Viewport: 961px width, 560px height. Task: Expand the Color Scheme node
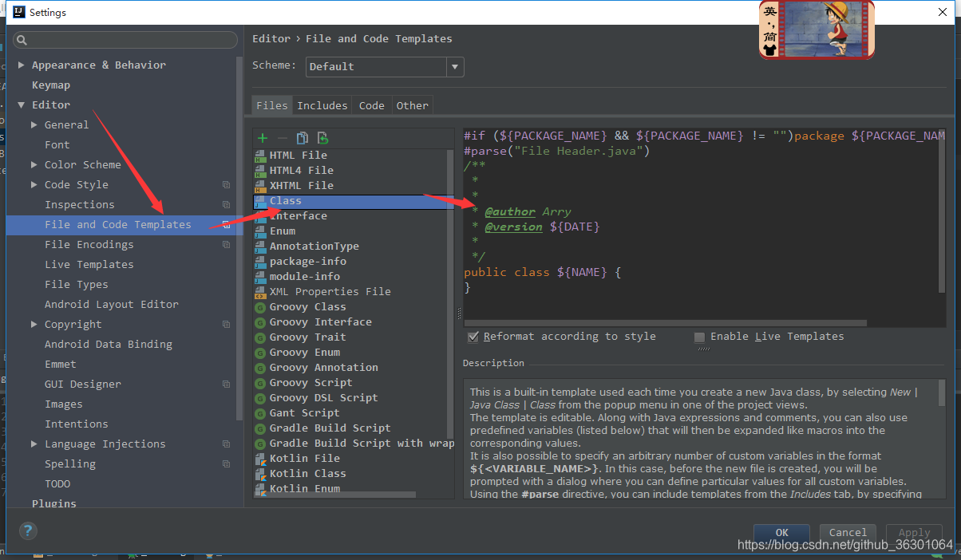coord(34,165)
